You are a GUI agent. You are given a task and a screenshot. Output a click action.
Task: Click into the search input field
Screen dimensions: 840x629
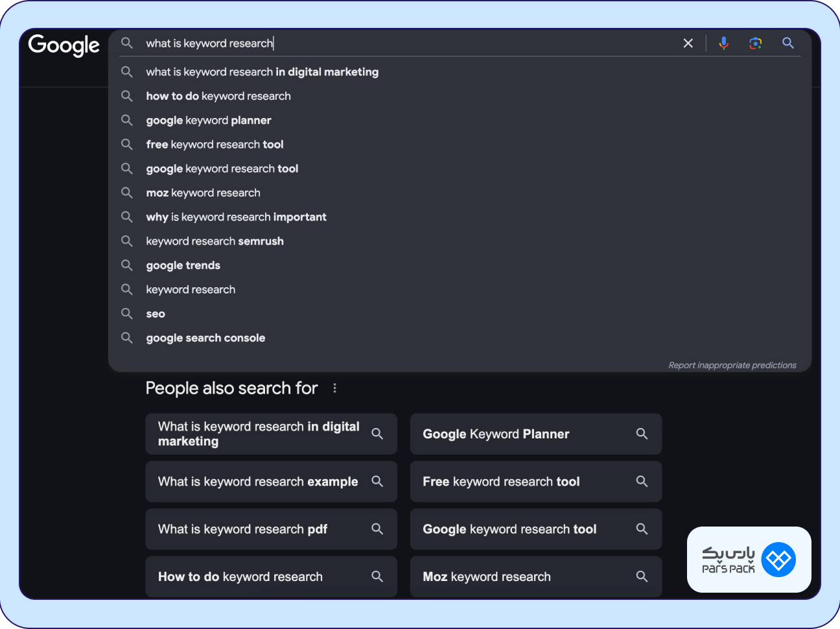point(408,43)
